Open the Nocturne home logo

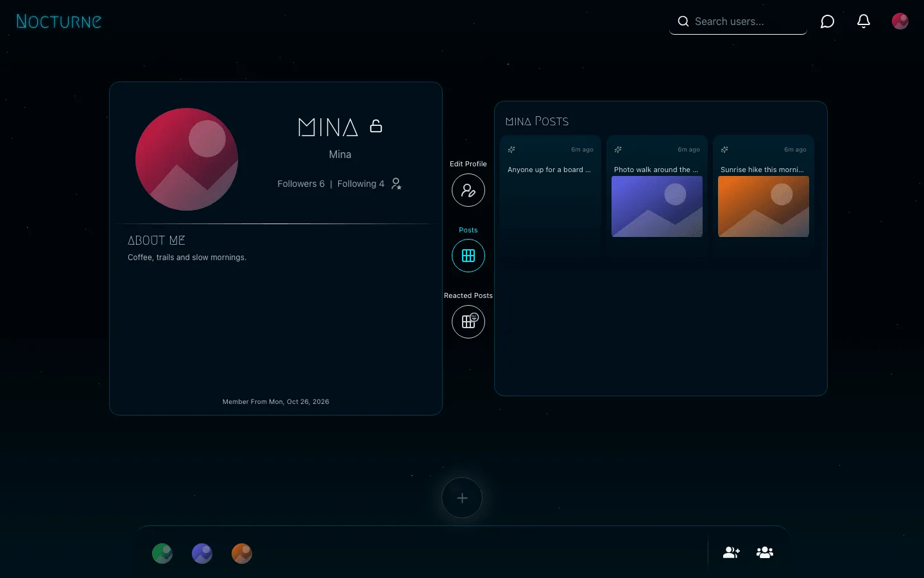point(58,21)
